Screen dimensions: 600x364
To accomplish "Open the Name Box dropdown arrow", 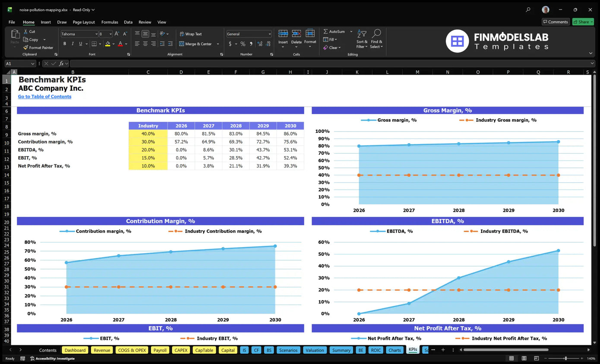I will click(33, 63).
